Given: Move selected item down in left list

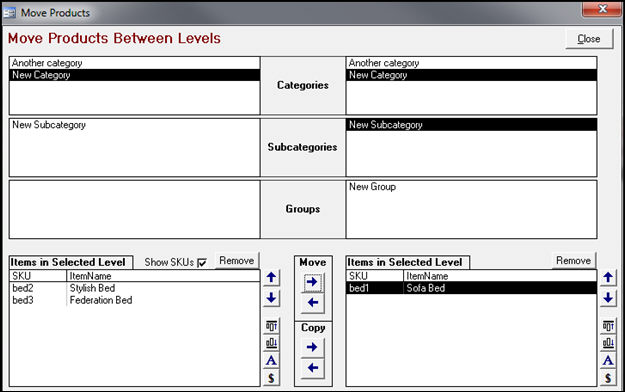Looking at the screenshot, I should (271, 298).
